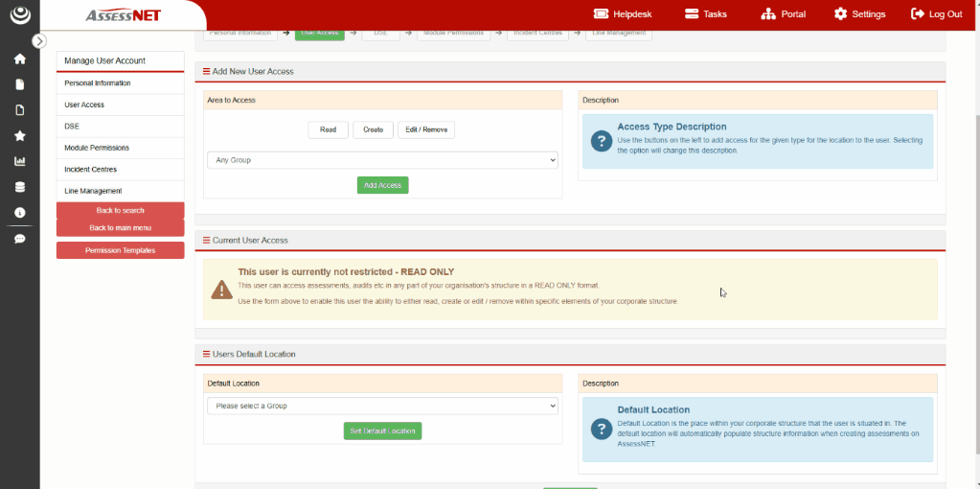Screen dimensions: 980x489
Task: Click the Access Type Description heading
Action: [672, 127]
